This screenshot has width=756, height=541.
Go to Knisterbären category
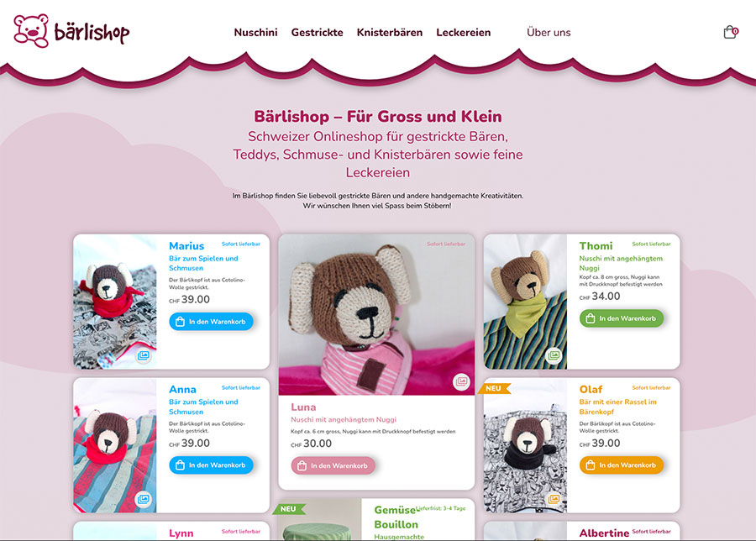(x=390, y=32)
